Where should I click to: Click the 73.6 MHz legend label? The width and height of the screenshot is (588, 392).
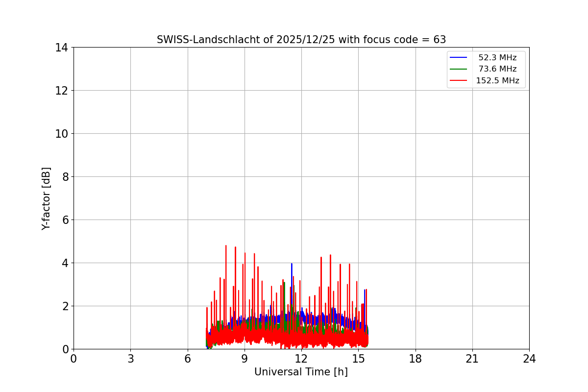coord(497,69)
